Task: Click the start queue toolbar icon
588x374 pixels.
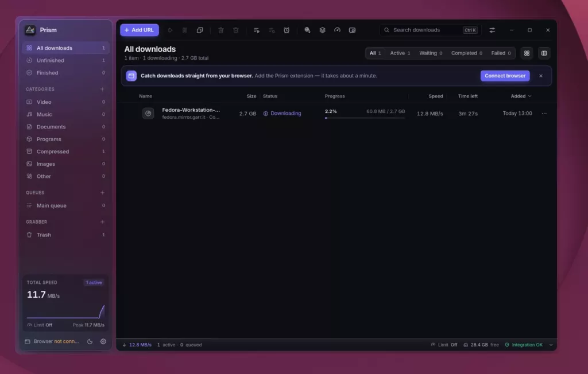Action: pos(257,30)
